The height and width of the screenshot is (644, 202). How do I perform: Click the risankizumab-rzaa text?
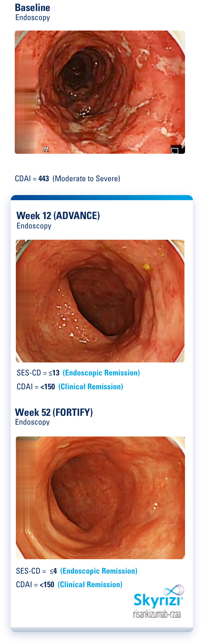[157, 614]
